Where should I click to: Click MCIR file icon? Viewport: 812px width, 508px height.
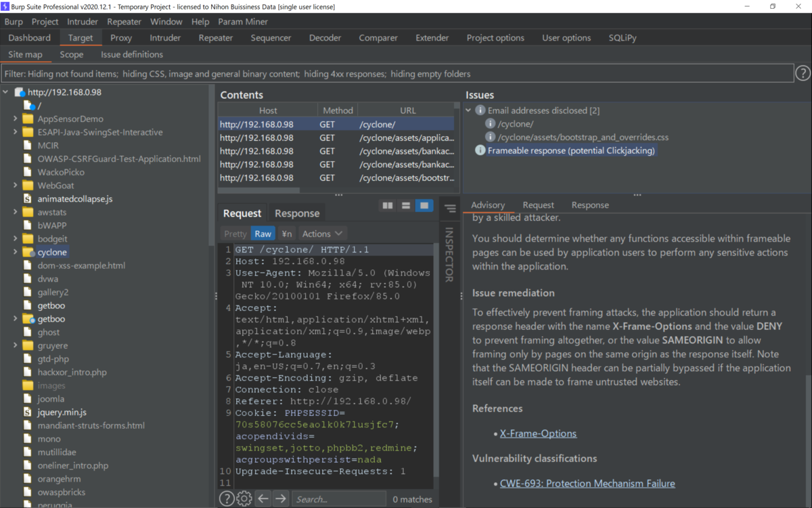tap(28, 146)
